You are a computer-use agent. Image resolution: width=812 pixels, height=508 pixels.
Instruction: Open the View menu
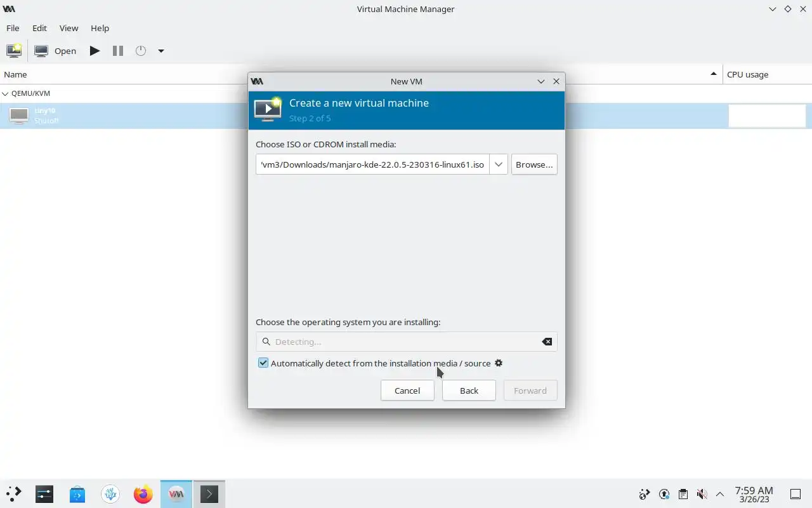(x=69, y=28)
